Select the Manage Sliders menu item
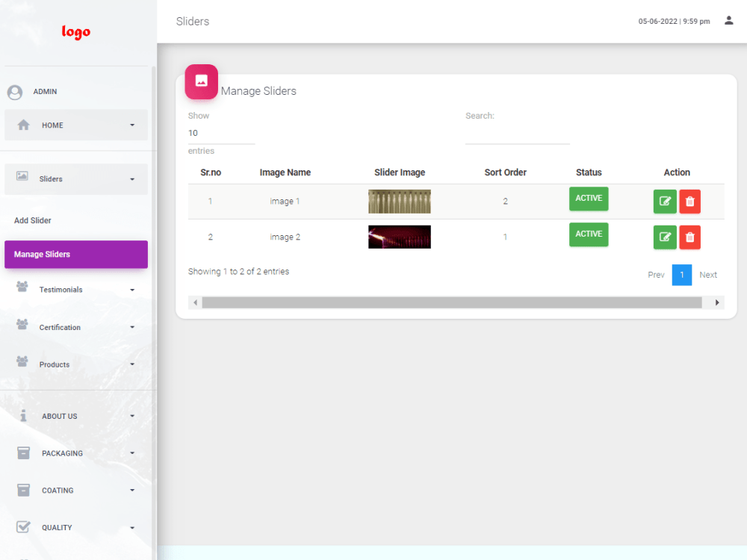747x560 pixels. [76, 255]
